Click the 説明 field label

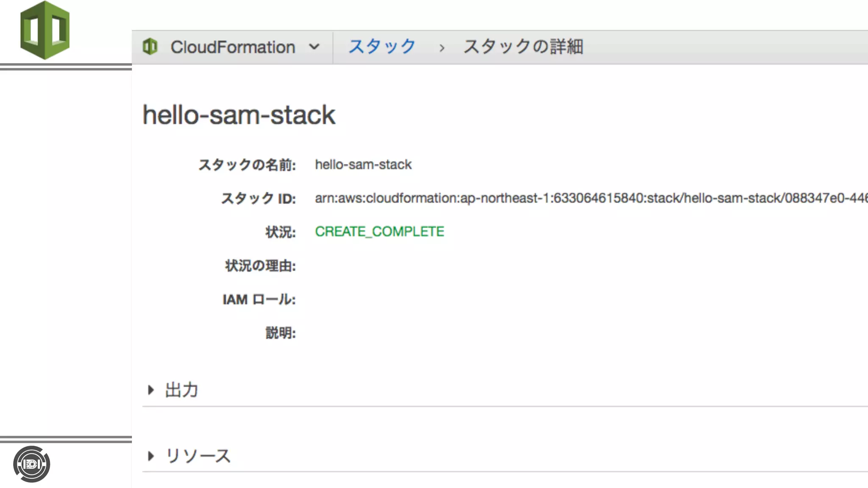[280, 333]
